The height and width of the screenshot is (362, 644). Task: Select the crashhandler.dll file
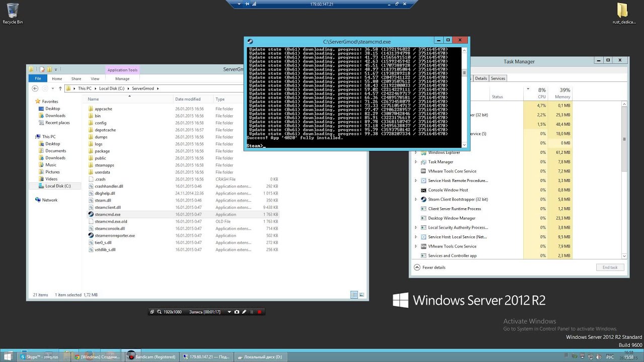coord(109,186)
